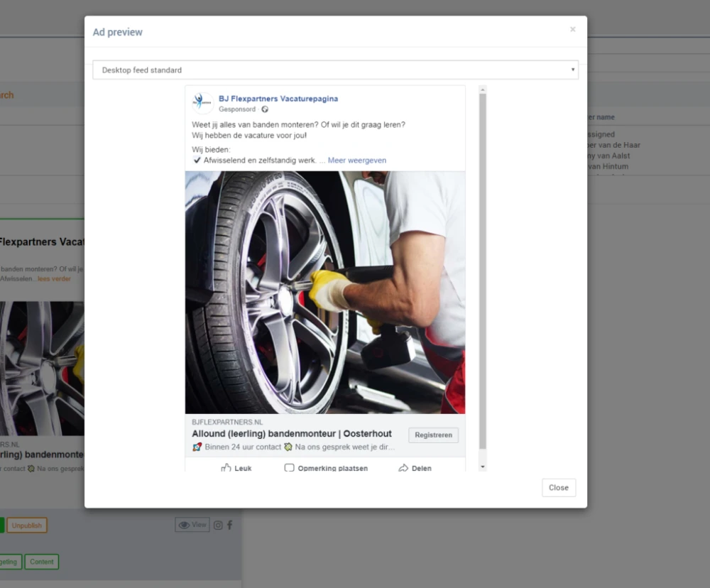
Task: Click the scroll up arrow in preview
Action: (483, 90)
